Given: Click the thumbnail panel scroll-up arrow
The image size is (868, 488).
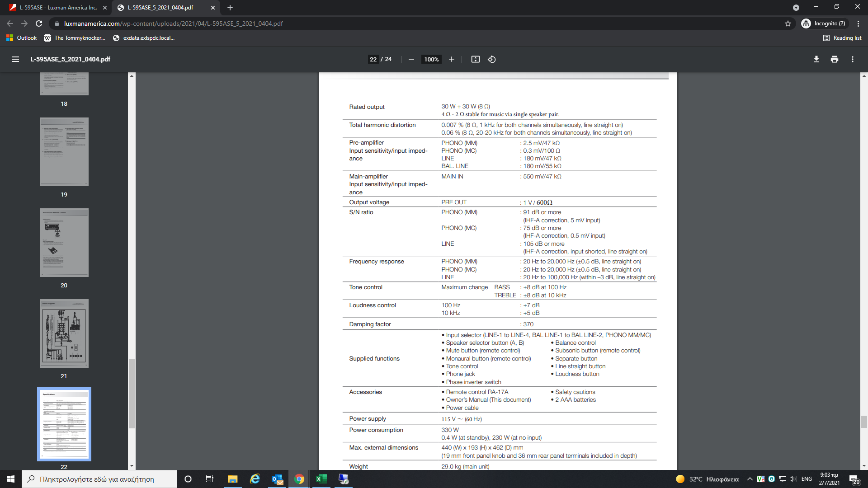Looking at the screenshot, I should pos(132,75).
